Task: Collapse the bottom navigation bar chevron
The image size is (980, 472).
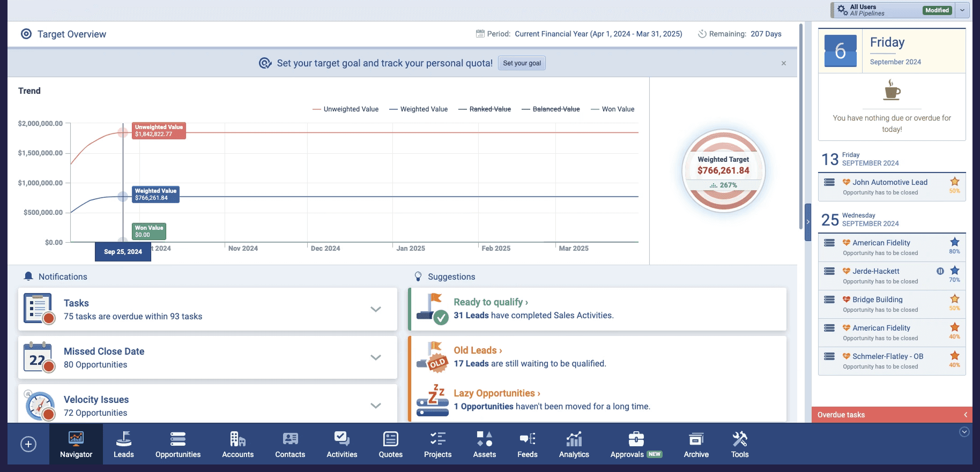Action: click(964, 432)
